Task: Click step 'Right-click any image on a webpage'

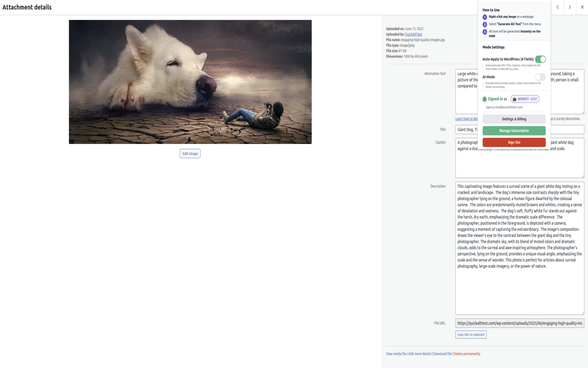Action: [511, 17]
